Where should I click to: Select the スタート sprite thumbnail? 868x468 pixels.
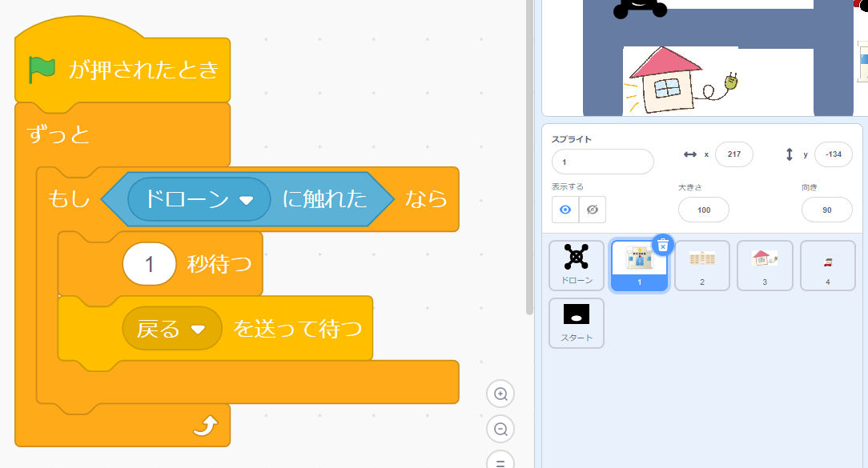coord(577,322)
